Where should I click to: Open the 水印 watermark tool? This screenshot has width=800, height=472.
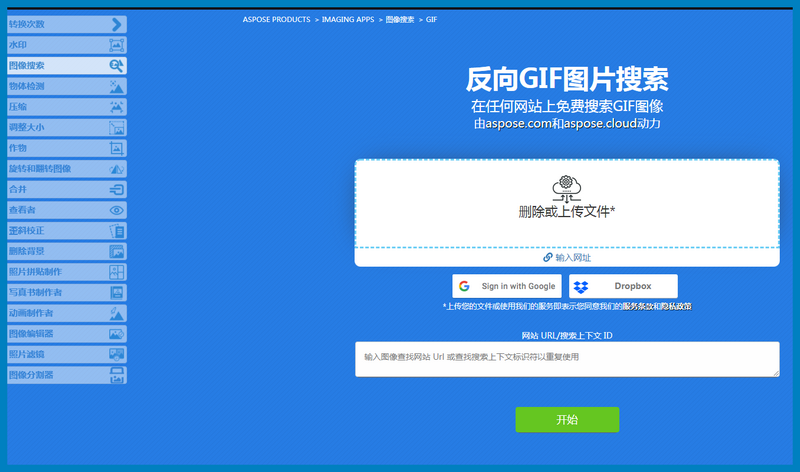(67, 45)
